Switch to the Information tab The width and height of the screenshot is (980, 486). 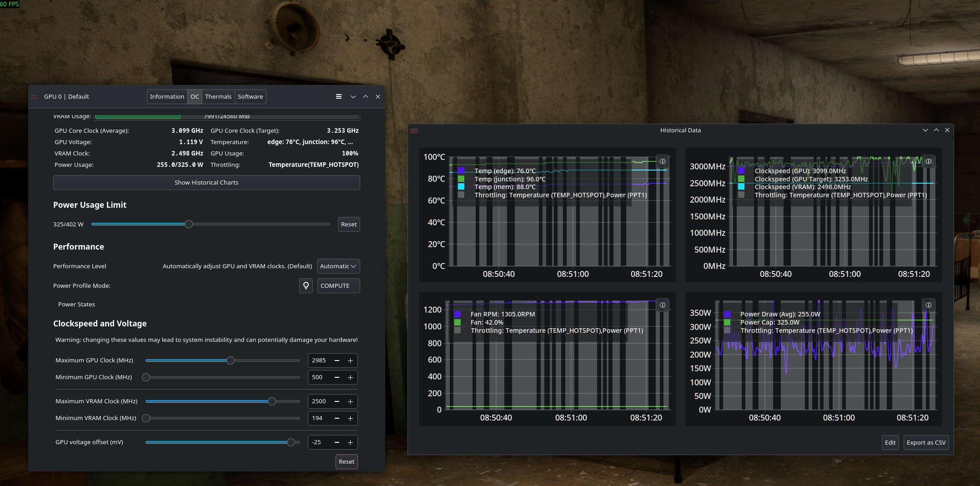[167, 96]
